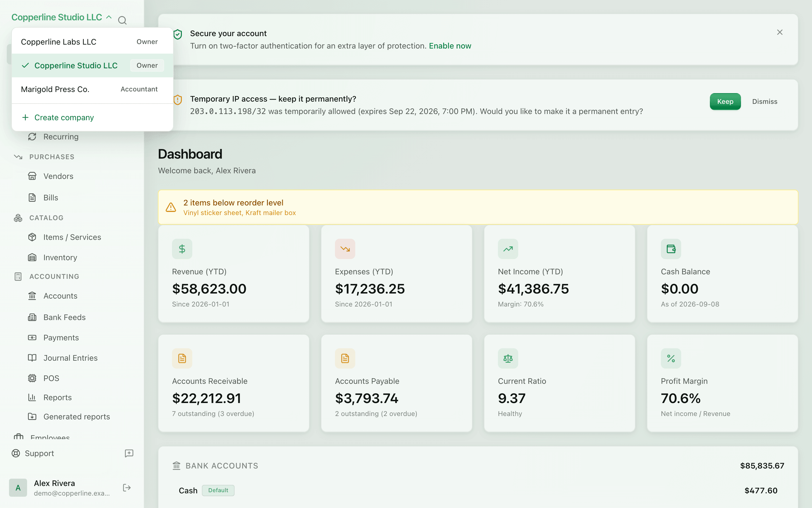
Task: Switch to Copperline Labs LLC company
Action: [x=92, y=42]
